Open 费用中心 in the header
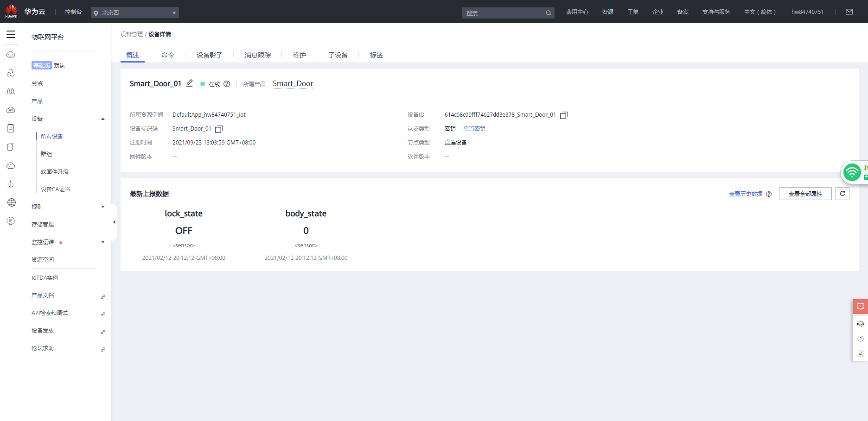Screen dimensions: 868x421 click(x=577, y=12)
